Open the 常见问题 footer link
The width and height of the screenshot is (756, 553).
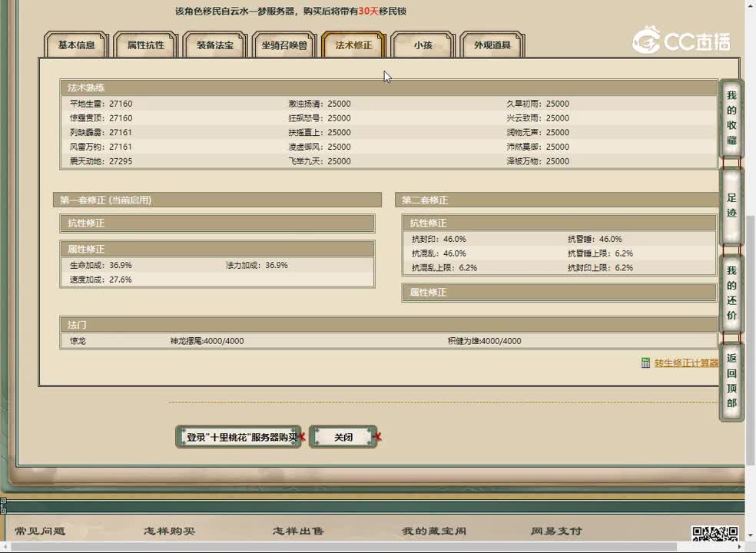click(40, 531)
